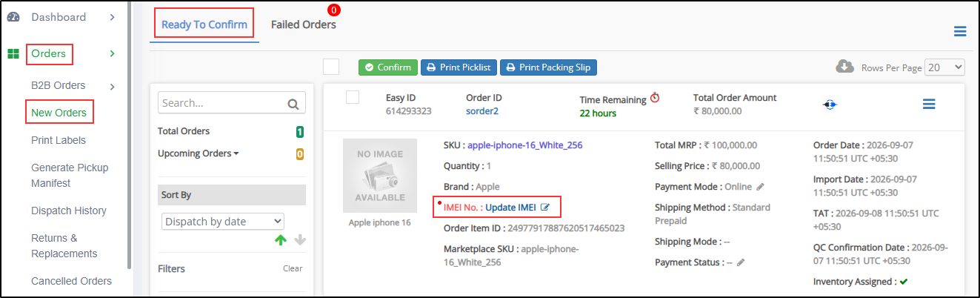Open the sorder2 order link
The height and width of the screenshot is (298, 980).
tap(482, 111)
